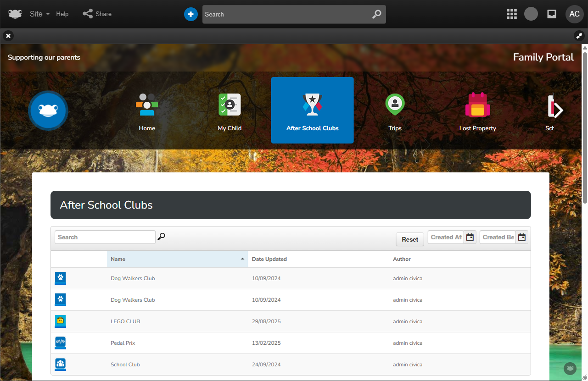Collapse the site view using shrink icon
The height and width of the screenshot is (381, 588).
pyautogui.click(x=579, y=36)
